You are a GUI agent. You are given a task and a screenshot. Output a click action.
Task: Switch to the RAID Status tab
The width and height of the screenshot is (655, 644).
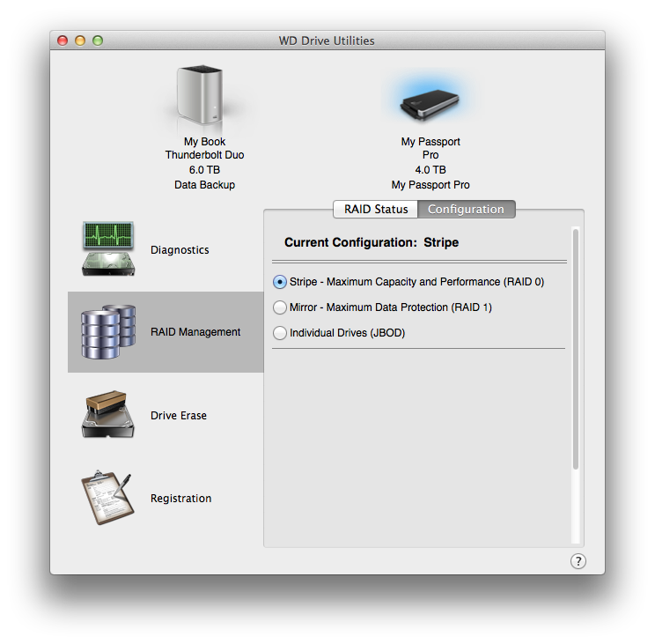376,209
